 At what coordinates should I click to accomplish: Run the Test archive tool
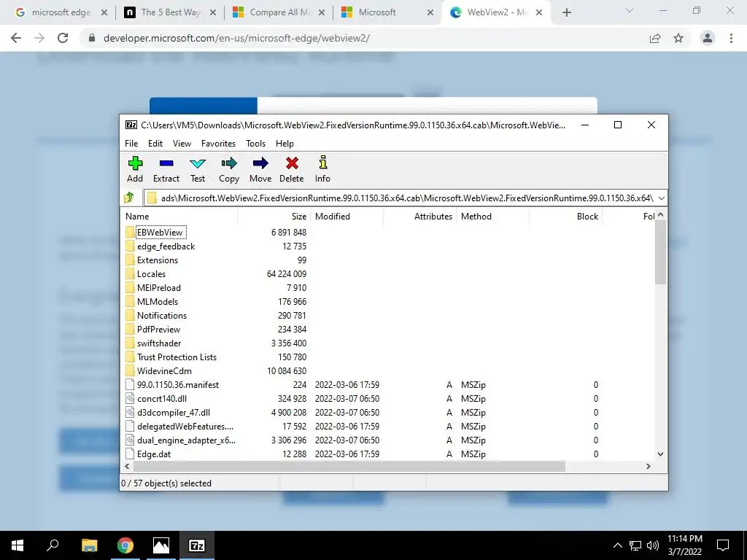pos(198,163)
